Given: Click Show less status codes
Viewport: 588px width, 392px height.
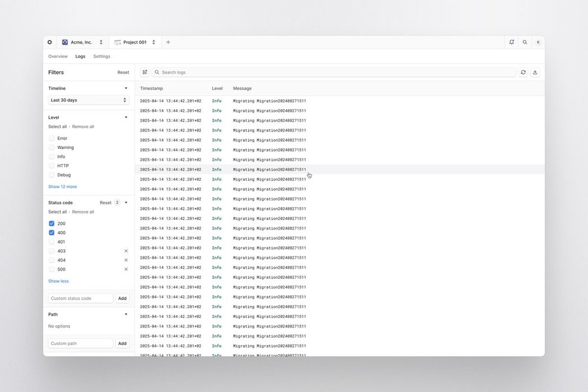Looking at the screenshot, I should 58,281.
